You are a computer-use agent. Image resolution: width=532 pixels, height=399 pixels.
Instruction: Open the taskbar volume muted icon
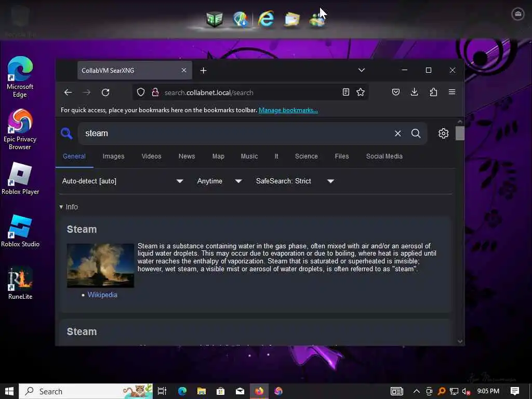click(466, 392)
